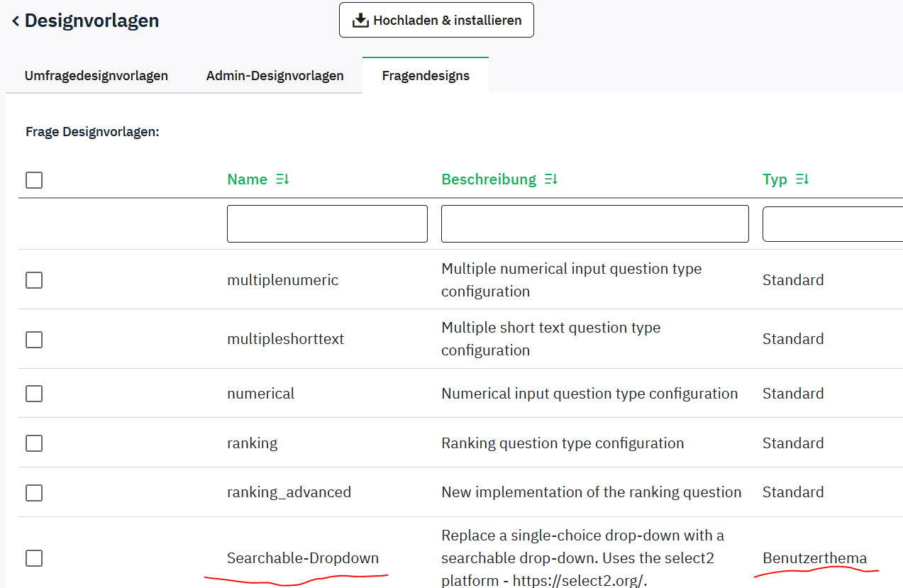Switch to the Umfragedesignvorlagen tab
Viewport: 903px width, 588px height.
coord(96,75)
